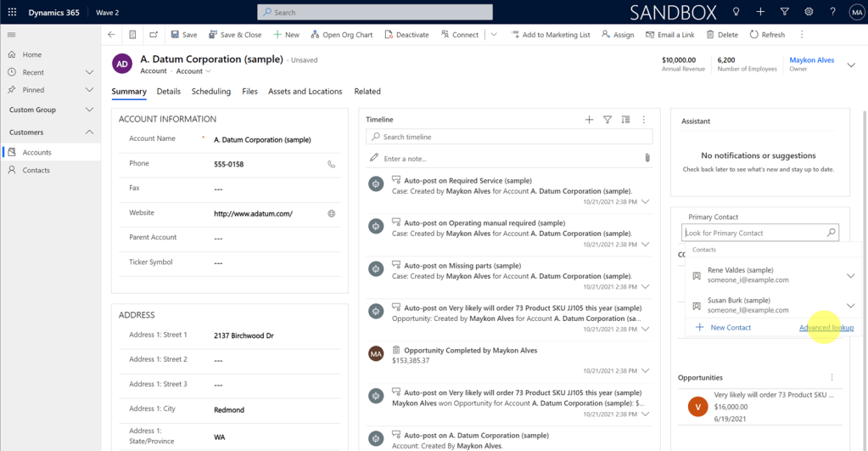Image resolution: width=868 pixels, height=451 pixels.
Task: Open the app launcher waffle icon
Action: (12, 12)
